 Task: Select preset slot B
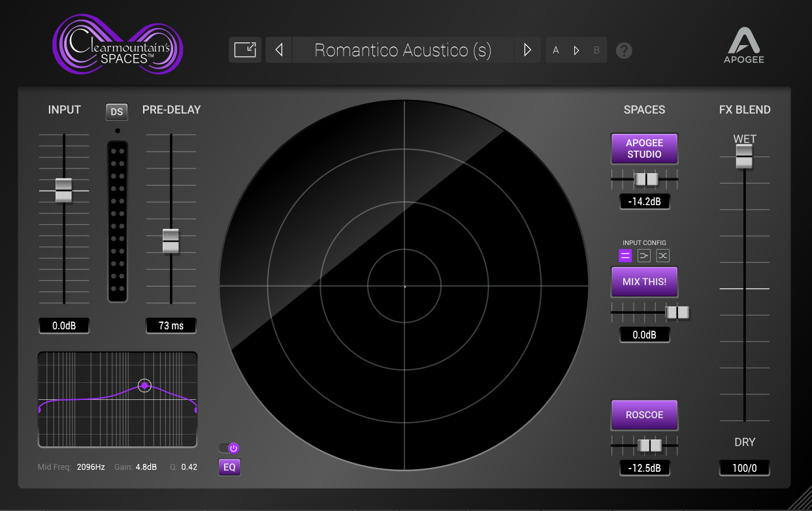596,50
